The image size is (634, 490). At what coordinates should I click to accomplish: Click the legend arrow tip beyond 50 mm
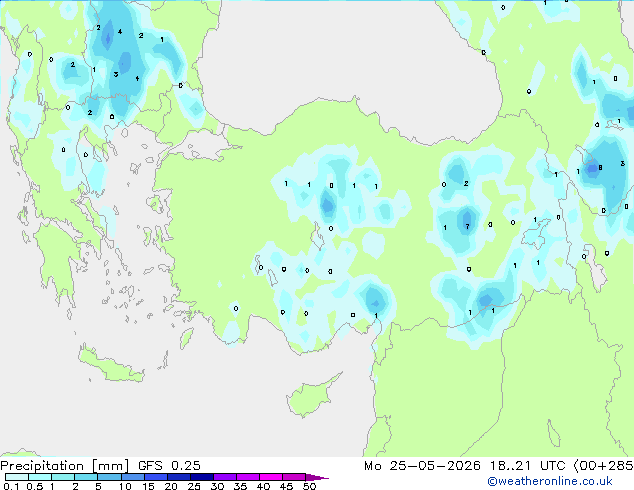(x=317, y=477)
